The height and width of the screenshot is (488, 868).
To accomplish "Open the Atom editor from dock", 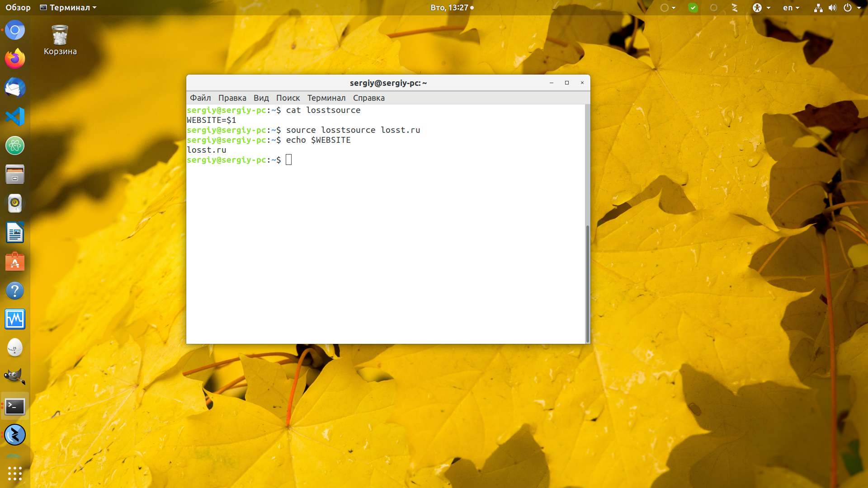I will point(15,145).
